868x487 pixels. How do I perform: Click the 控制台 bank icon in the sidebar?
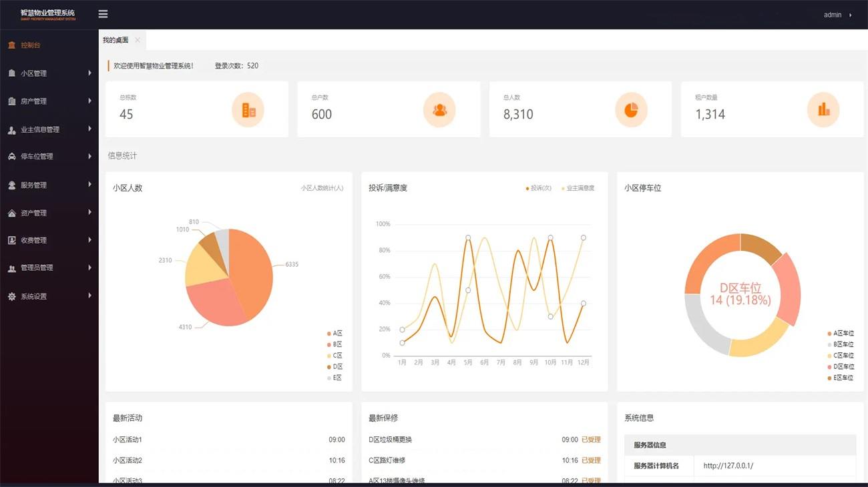(11, 45)
